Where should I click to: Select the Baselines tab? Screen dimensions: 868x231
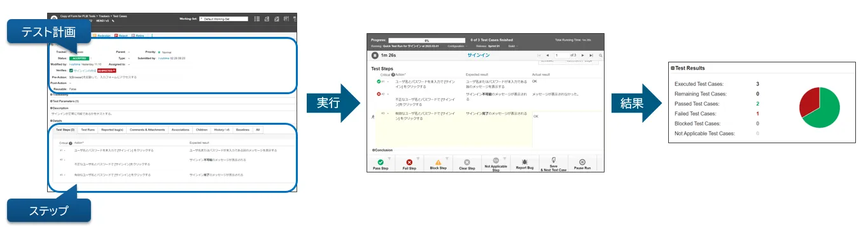click(x=242, y=129)
